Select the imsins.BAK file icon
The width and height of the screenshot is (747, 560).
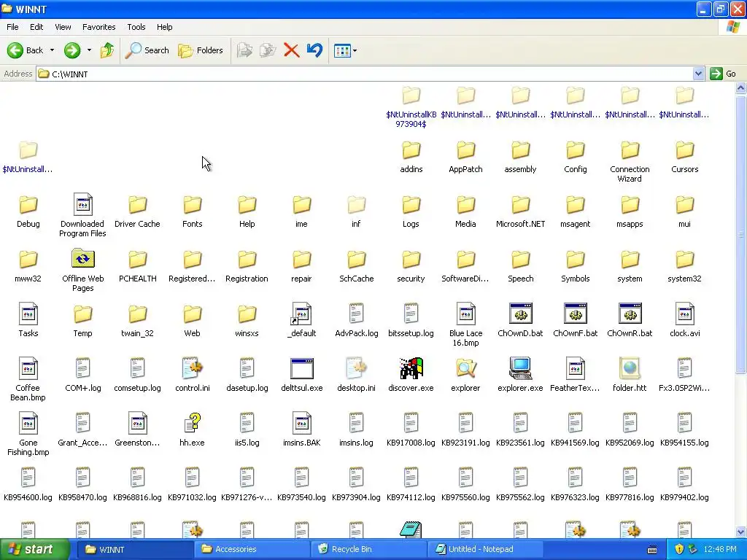point(301,424)
